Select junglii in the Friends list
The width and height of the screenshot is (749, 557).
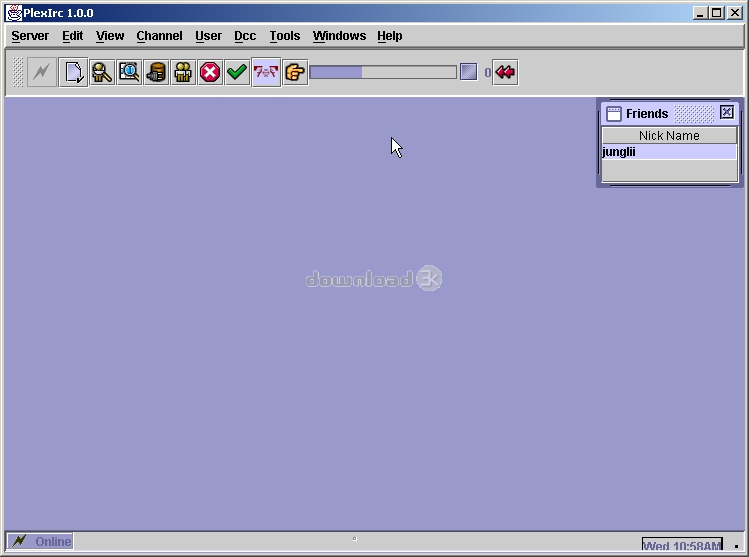(x=669, y=152)
